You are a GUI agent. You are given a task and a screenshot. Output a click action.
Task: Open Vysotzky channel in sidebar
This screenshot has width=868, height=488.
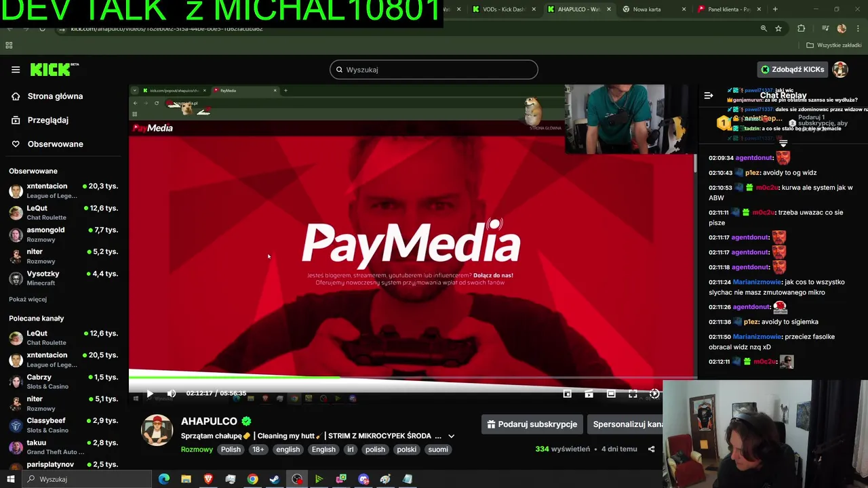[63, 278]
